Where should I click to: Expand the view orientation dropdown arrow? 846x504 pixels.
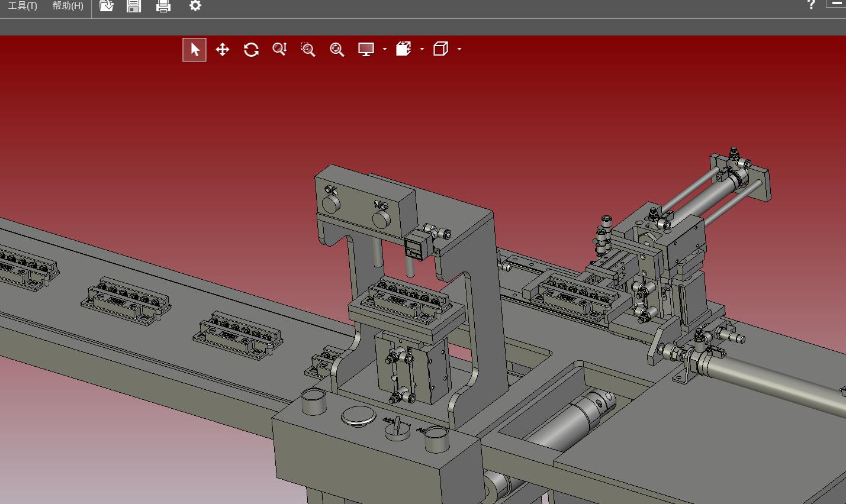(x=459, y=49)
